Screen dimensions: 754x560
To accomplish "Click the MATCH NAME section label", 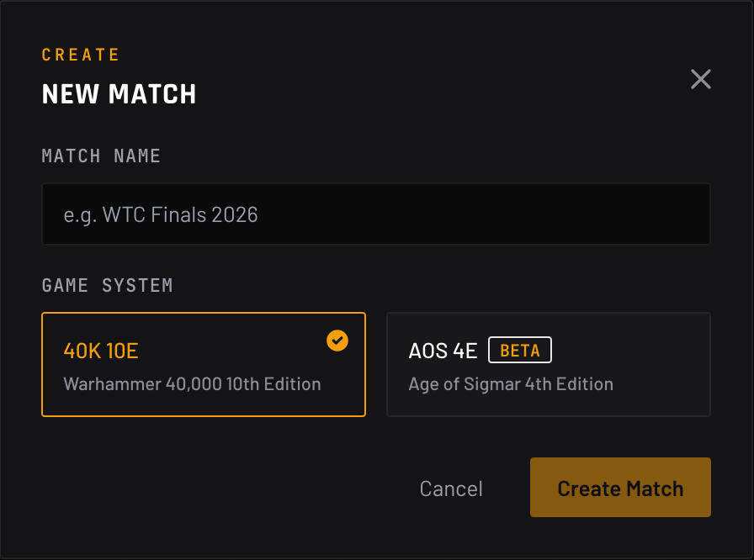I will (x=100, y=156).
